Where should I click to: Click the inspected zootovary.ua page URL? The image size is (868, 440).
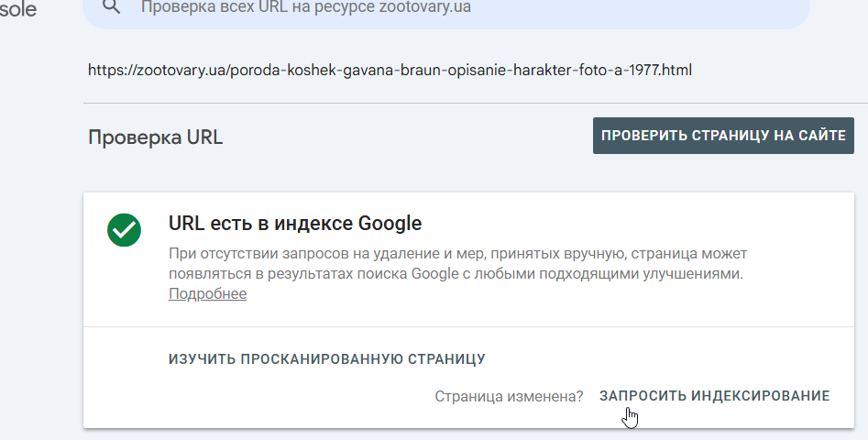(389, 70)
